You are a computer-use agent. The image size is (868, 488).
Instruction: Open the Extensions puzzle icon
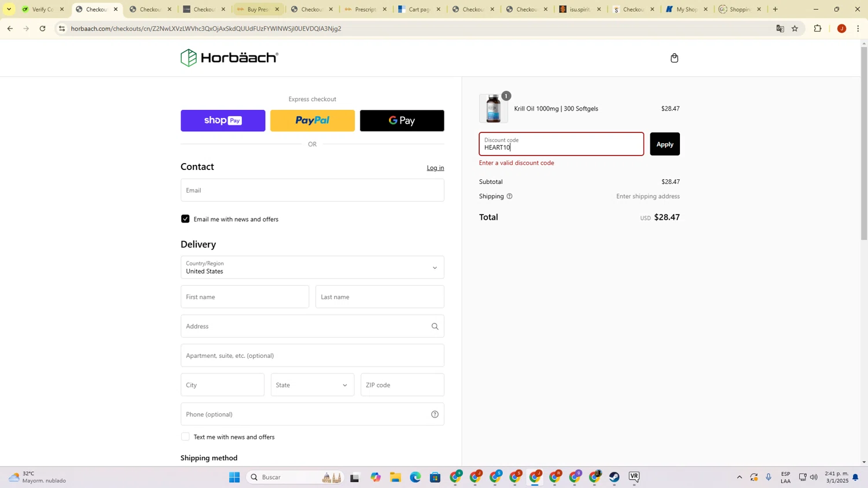818,28
